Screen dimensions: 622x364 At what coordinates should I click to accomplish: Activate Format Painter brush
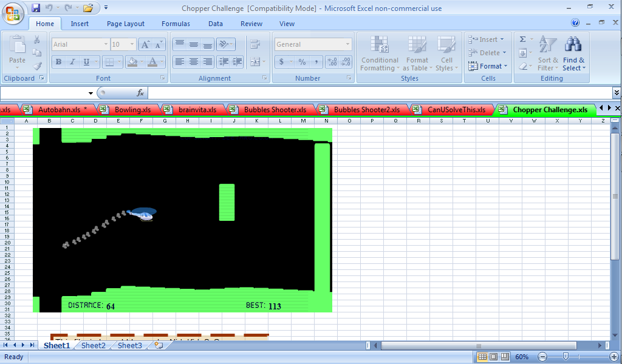(x=37, y=66)
